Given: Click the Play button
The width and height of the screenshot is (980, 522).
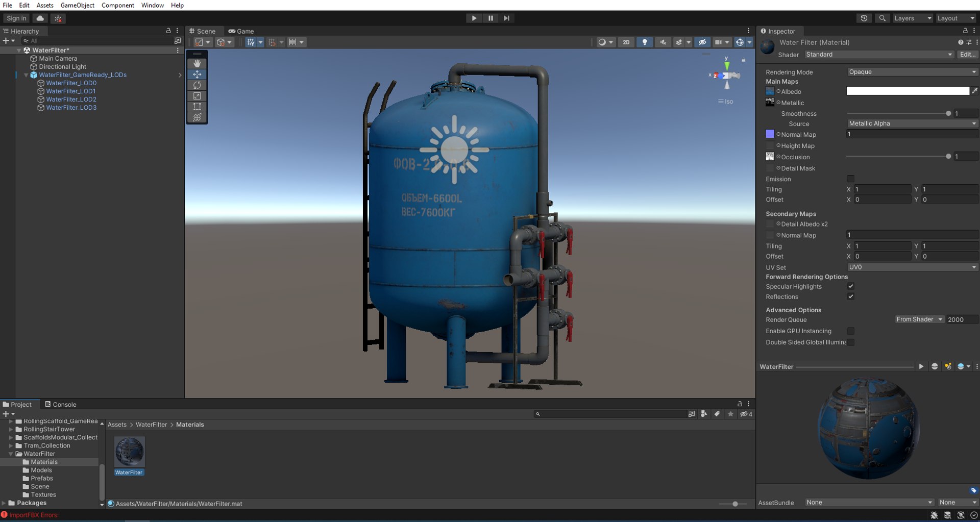Looking at the screenshot, I should [474, 18].
